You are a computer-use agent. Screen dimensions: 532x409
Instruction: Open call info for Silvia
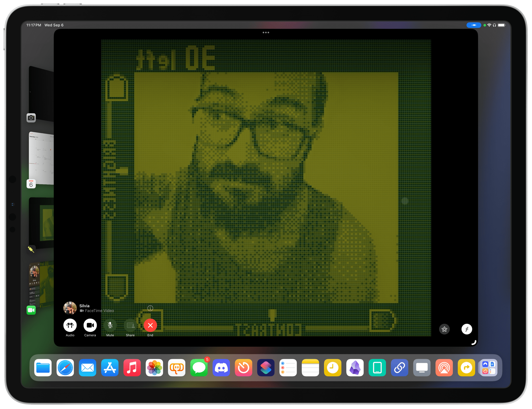[150, 308]
